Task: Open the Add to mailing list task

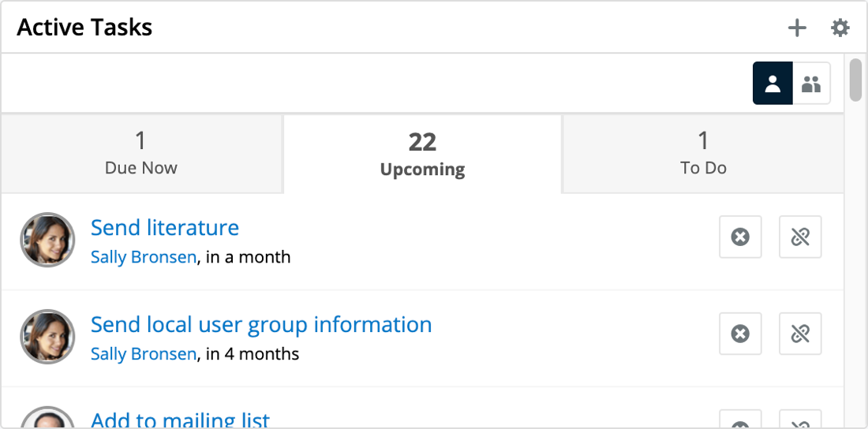Action: click(181, 420)
